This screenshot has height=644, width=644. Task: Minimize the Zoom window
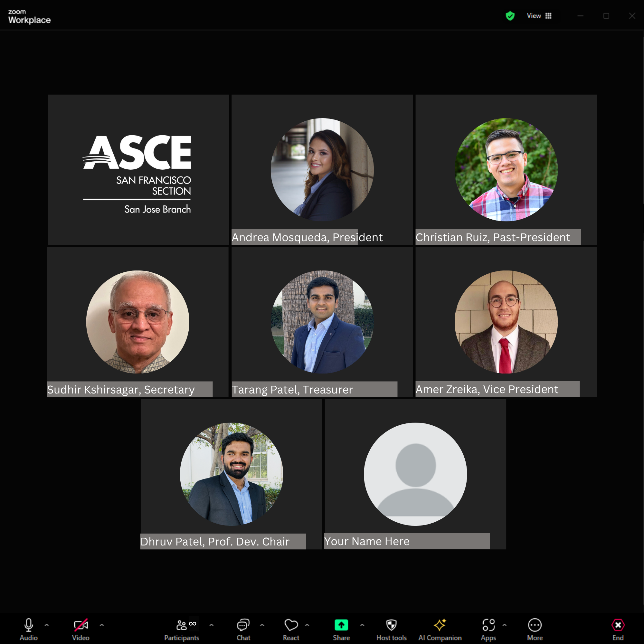click(580, 16)
